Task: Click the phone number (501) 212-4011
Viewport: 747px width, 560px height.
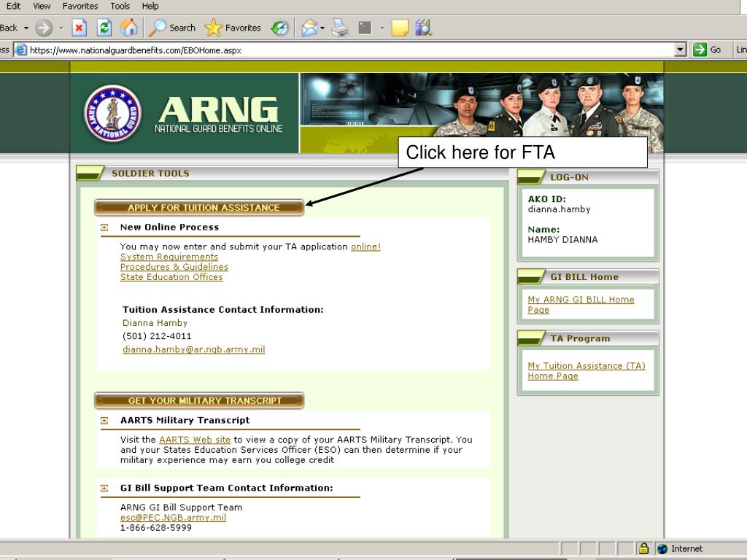Action: pyautogui.click(x=157, y=336)
